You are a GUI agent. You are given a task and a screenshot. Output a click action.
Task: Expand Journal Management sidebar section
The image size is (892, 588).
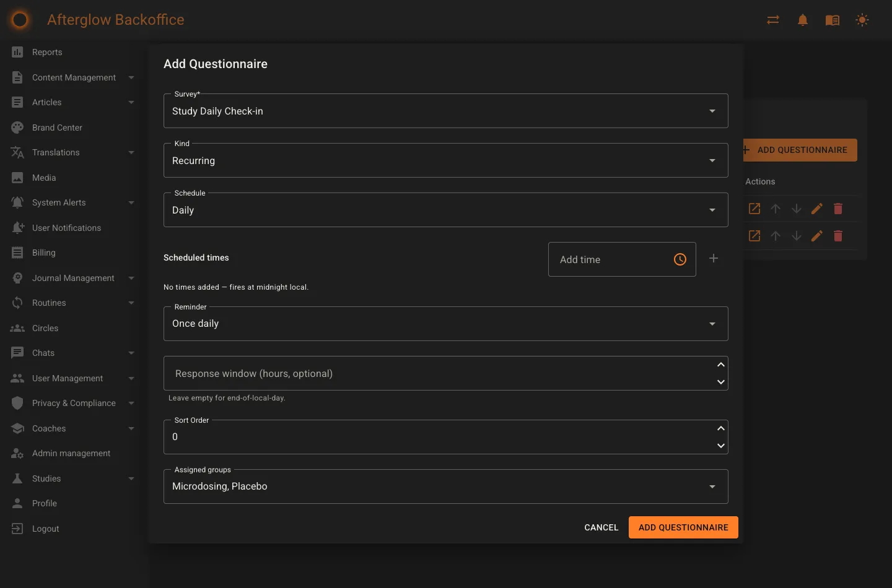click(x=131, y=278)
